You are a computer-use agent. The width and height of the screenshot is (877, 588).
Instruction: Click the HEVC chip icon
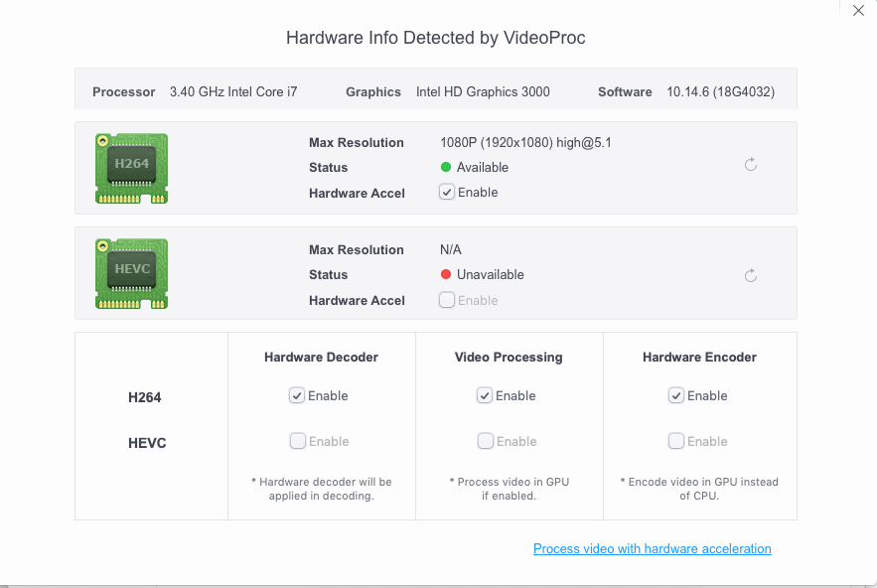coord(131,273)
